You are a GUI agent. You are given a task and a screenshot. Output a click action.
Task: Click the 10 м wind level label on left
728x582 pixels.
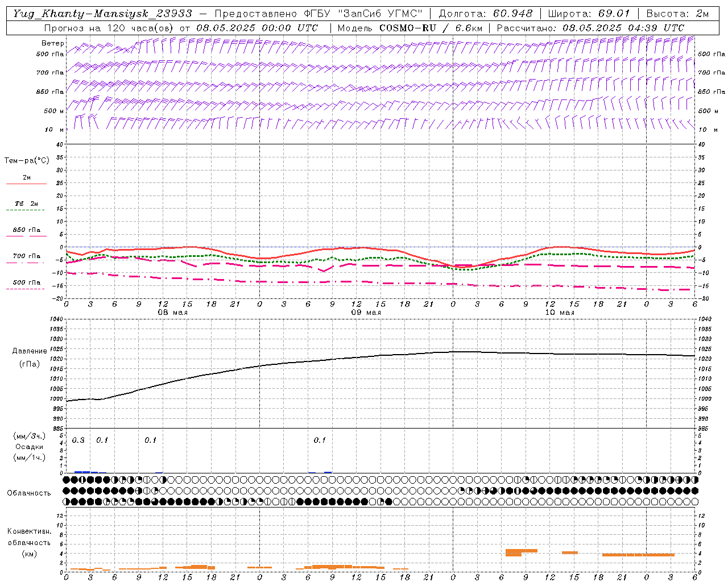tap(55, 130)
